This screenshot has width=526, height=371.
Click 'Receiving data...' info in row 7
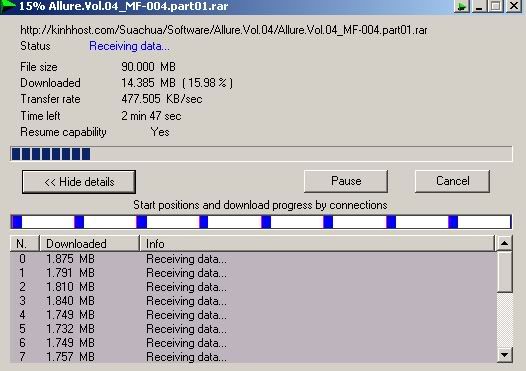pyautogui.click(x=187, y=357)
